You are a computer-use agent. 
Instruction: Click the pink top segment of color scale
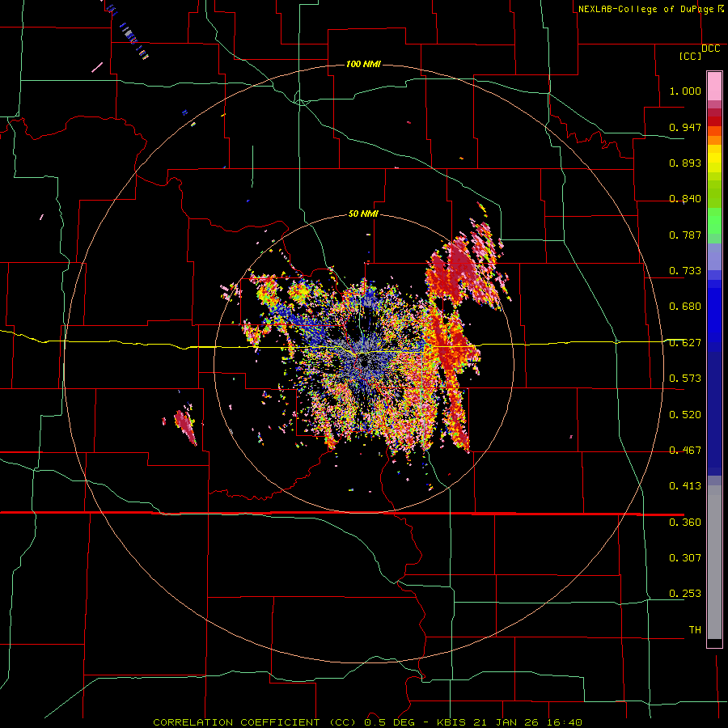pos(714,87)
